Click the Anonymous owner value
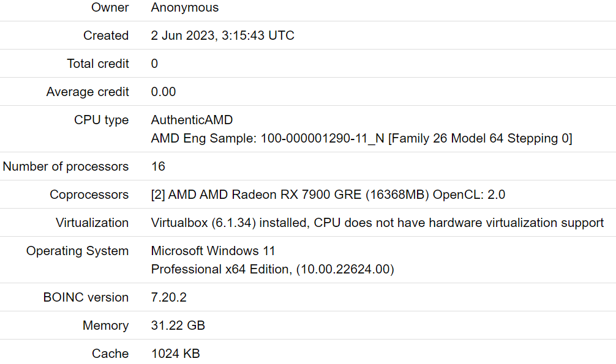The height and width of the screenshot is (364, 616). pos(185,7)
